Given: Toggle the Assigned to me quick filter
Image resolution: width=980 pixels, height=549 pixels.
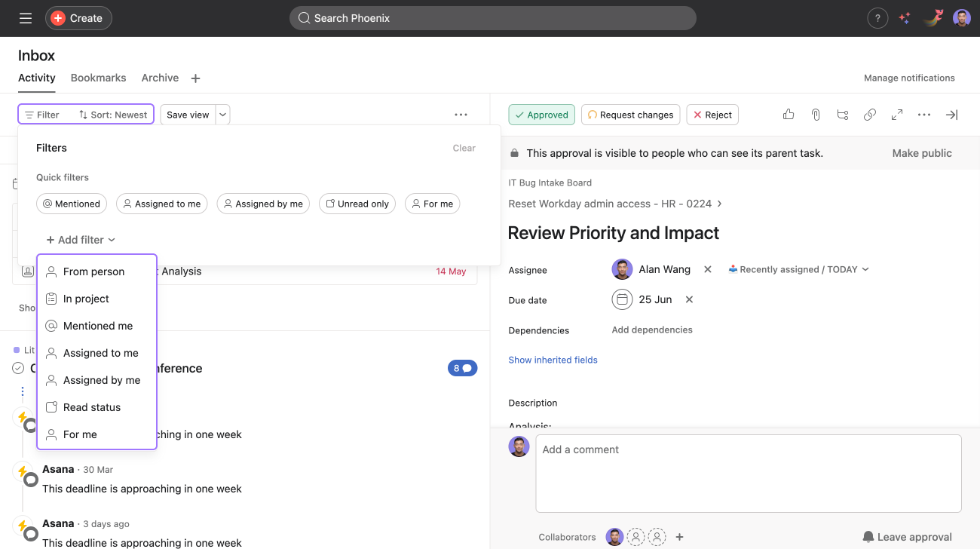Looking at the screenshot, I should [161, 204].
